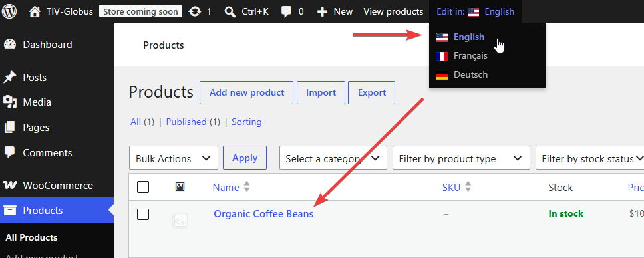Image resolution: width=644 pixels, height=258 pixels.
Task: Click Add new product button
Action: point(246,93)
